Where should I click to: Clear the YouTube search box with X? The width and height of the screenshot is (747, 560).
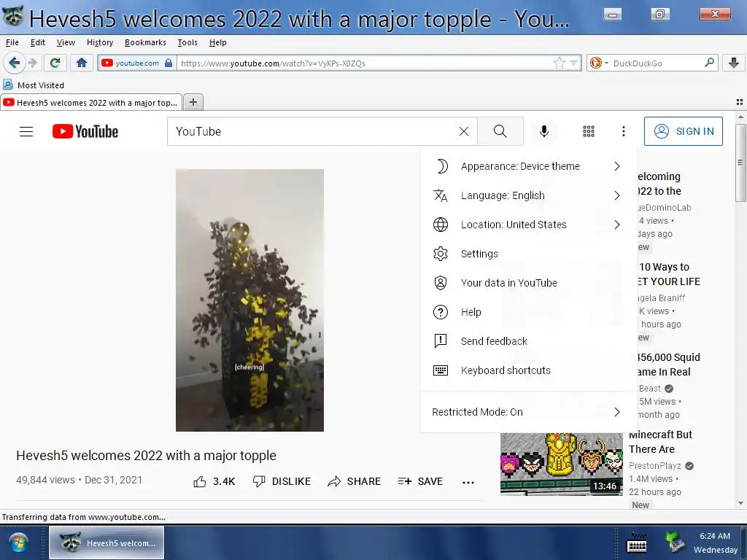[x=463, y=131]
